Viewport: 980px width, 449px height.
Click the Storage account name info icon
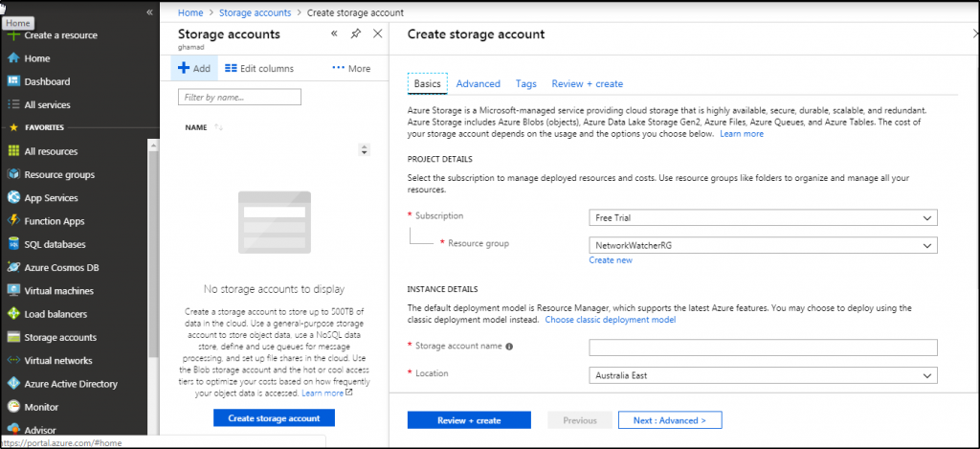click(509, 348)
